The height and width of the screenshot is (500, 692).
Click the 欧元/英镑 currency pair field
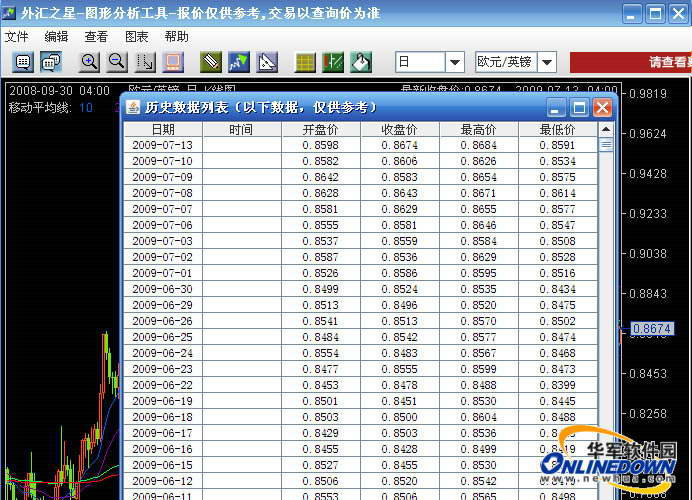pos(506,62)
